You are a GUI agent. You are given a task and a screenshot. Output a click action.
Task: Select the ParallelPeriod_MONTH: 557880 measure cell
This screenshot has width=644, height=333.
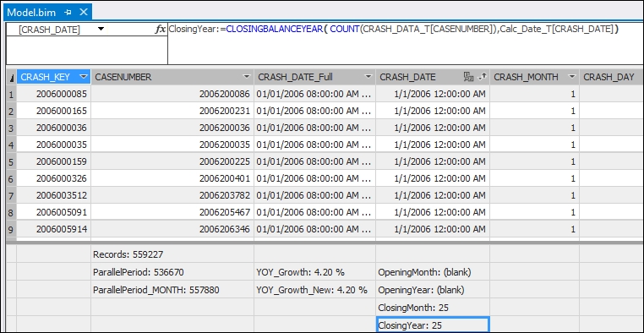pos(172,290)
